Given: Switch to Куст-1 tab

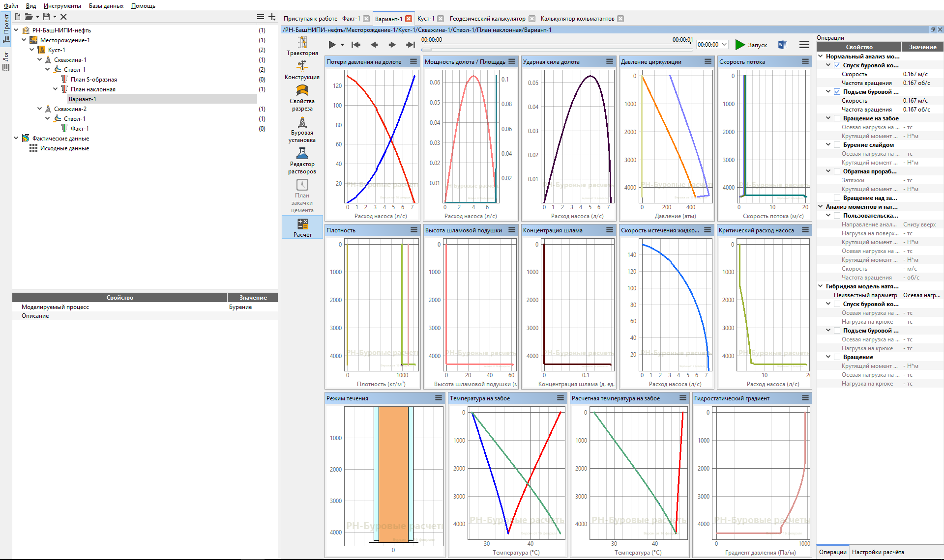Looking at the screenshot, I should [426, 19].
